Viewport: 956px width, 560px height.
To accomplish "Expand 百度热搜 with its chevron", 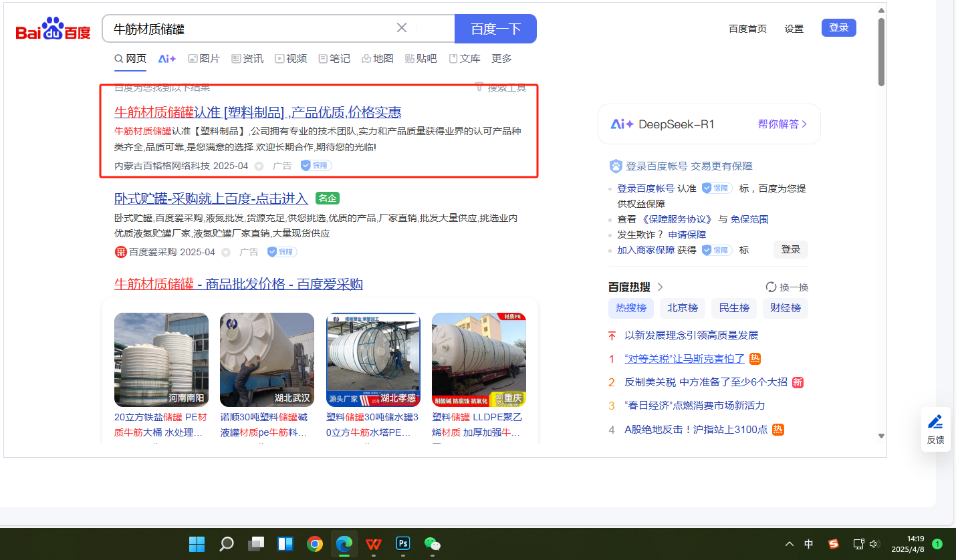I will [660, 287].
